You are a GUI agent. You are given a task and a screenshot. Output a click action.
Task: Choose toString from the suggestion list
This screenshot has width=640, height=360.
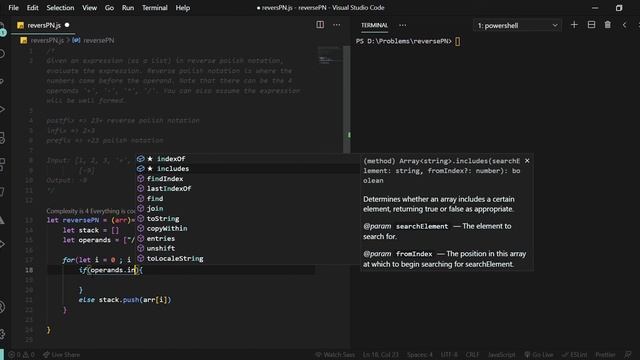(247, 219)
